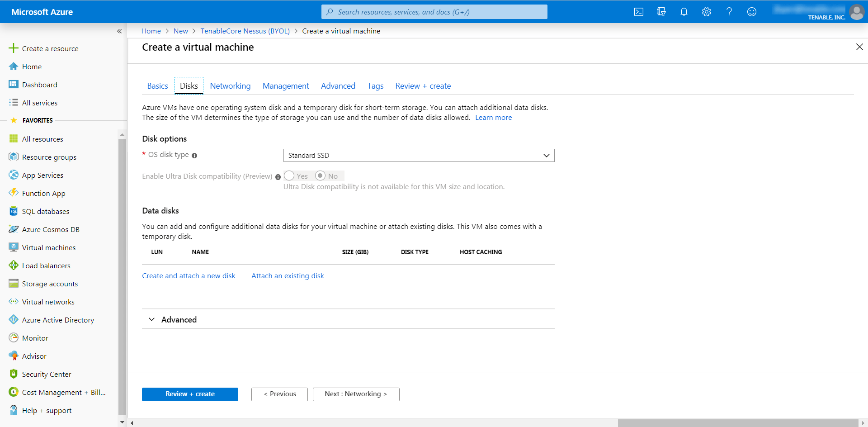Open portal settings via the gear icon

click(x=706, y=12)
